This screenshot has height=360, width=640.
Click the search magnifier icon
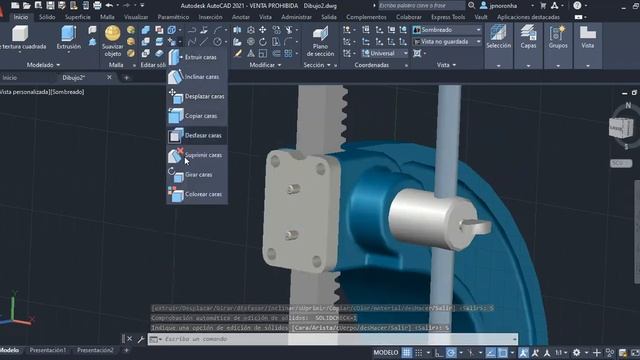pos(471,5)
